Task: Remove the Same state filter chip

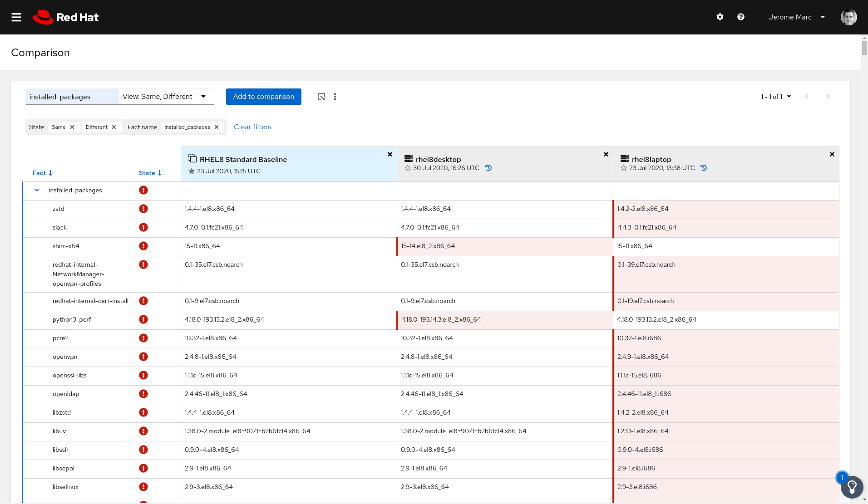Action: pos(72,127)
